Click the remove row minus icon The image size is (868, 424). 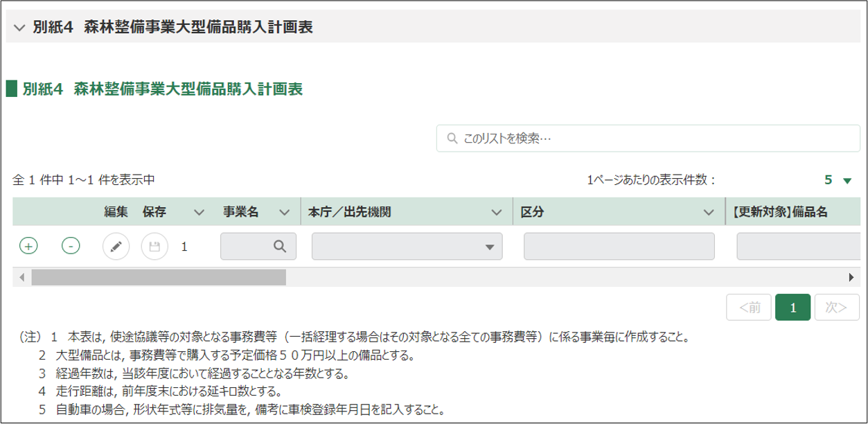coord(71,246)
